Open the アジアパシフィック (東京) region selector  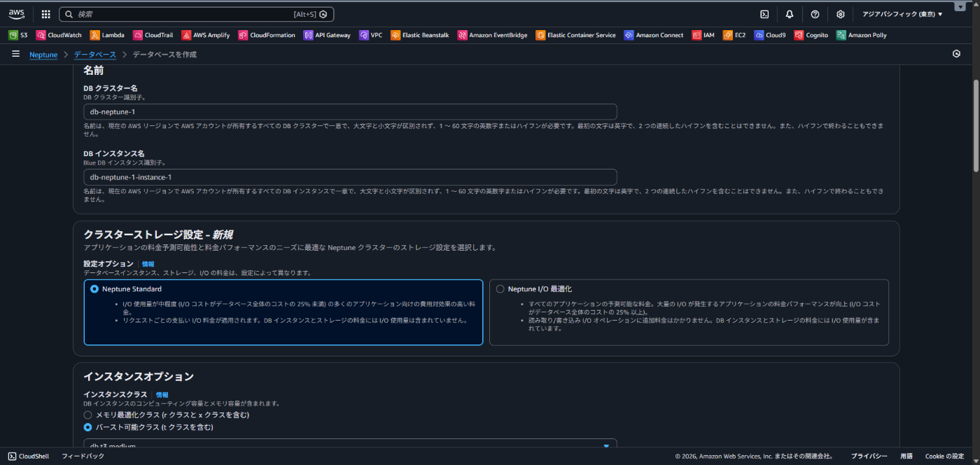(902, 14)
